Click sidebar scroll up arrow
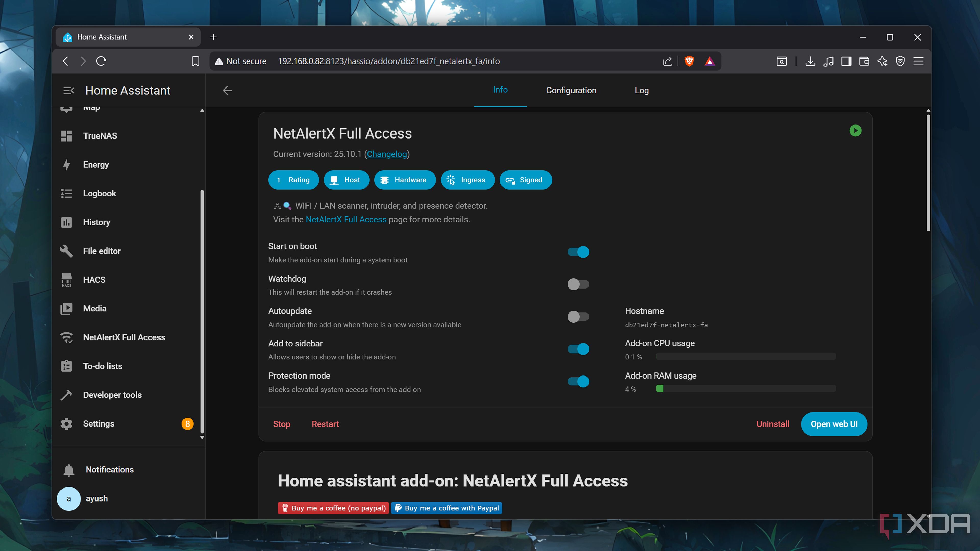 point(202,111)
